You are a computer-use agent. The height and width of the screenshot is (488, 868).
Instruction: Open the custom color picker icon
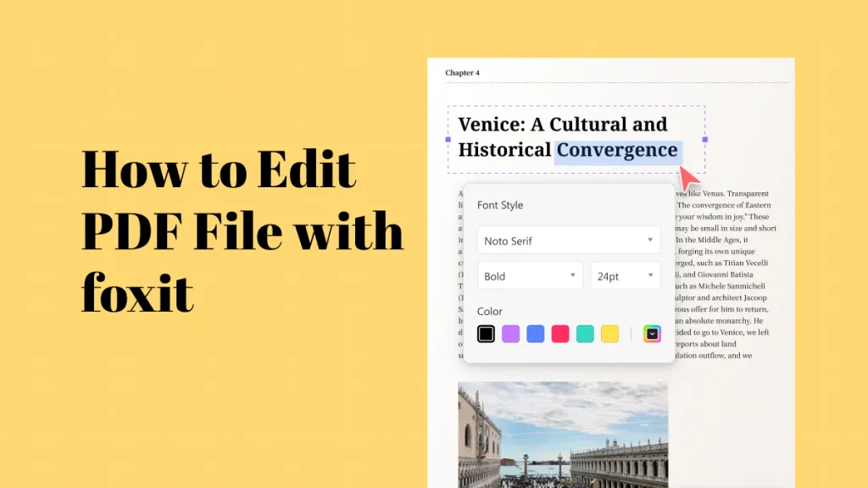(652, 334)
